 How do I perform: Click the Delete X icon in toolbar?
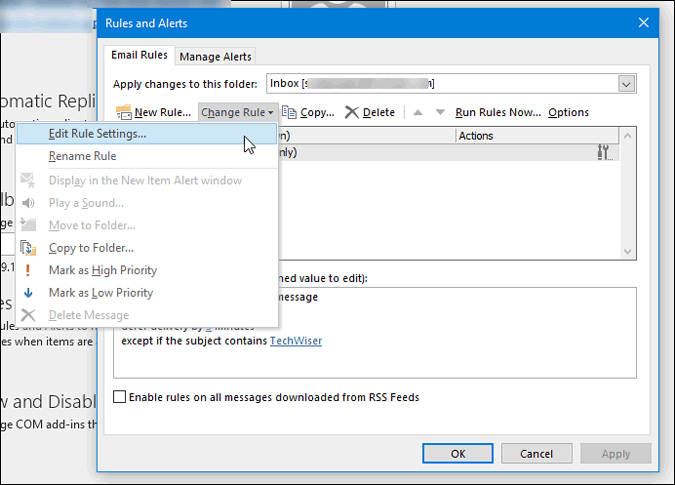352,112
